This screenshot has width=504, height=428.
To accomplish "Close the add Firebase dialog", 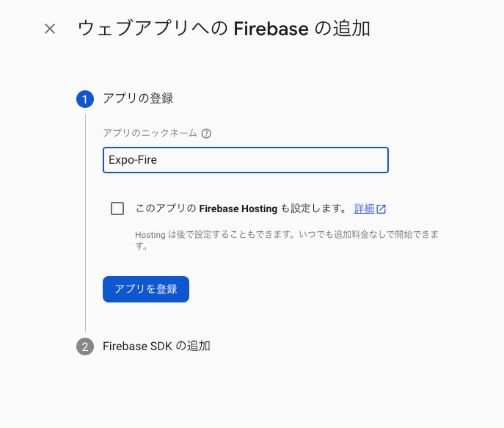I will [x=50, y=29].
